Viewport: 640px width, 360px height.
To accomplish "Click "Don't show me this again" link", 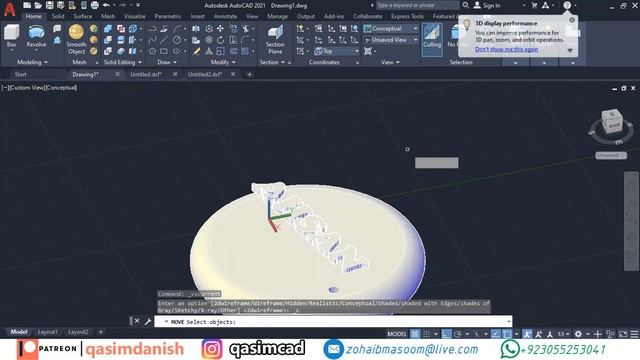I will (x=506, y=49).
